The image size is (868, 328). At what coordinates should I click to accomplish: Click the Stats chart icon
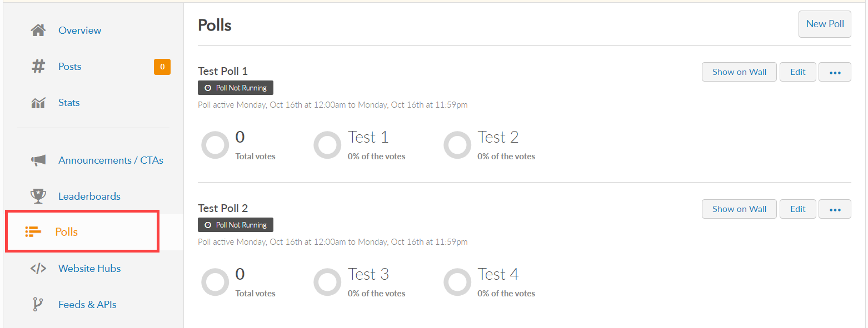38,103
